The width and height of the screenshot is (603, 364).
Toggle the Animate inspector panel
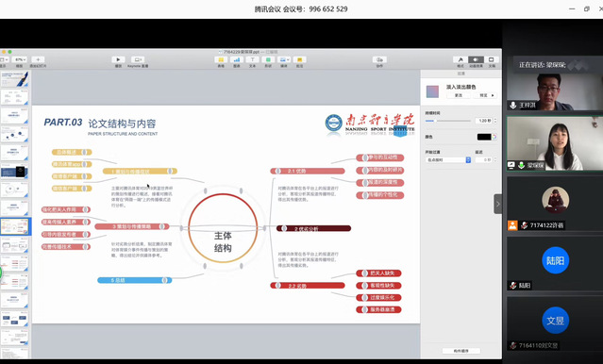pyautogui.click(x=476, y=59)
